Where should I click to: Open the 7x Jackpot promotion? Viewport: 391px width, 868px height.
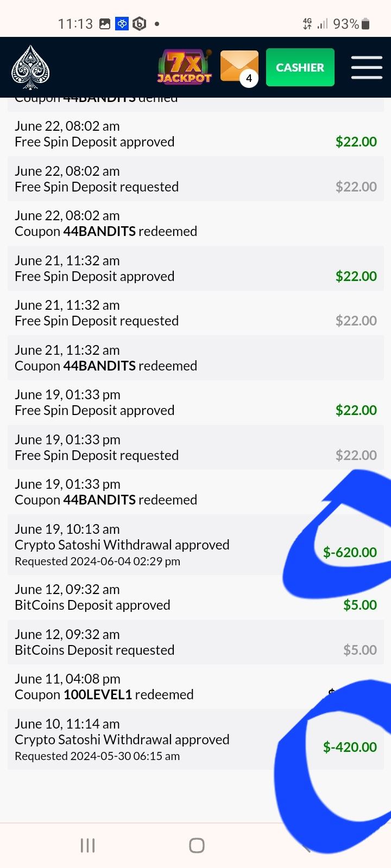185,67
